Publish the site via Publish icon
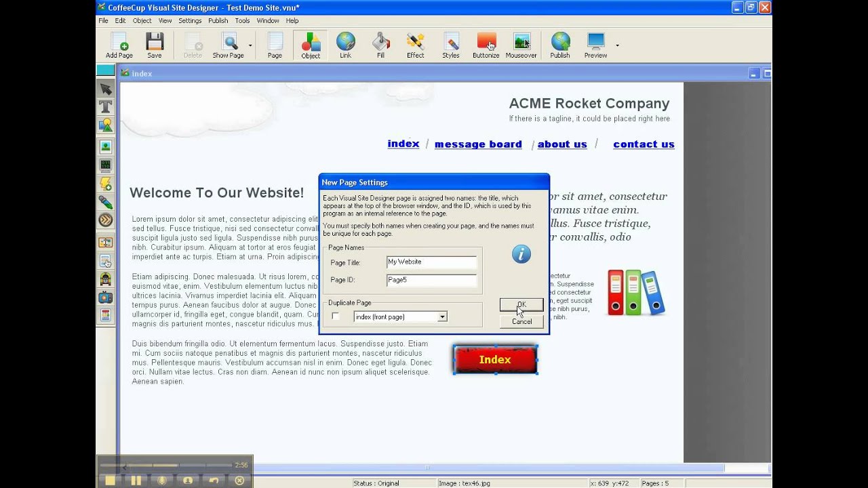868x488 pixels. [560, 45]
